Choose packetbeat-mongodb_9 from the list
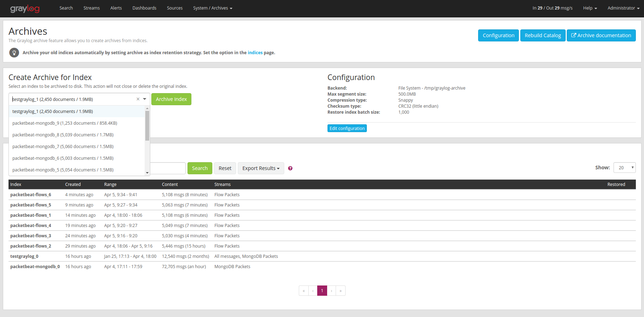 pyautogui.click(x=77, y=123)
